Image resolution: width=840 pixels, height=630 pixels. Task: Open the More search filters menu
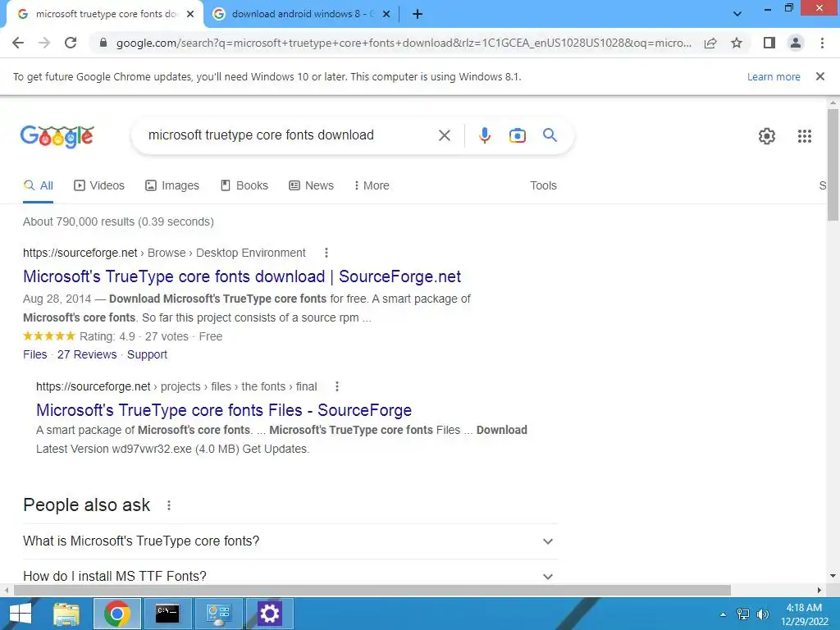click(372, 185)
